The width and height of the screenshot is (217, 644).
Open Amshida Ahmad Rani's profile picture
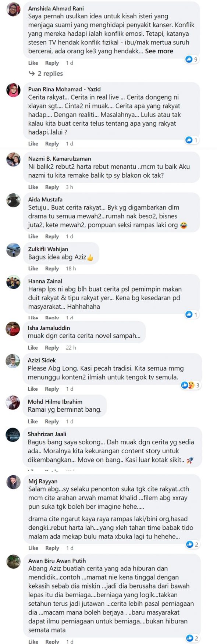(x=14, y=9)
